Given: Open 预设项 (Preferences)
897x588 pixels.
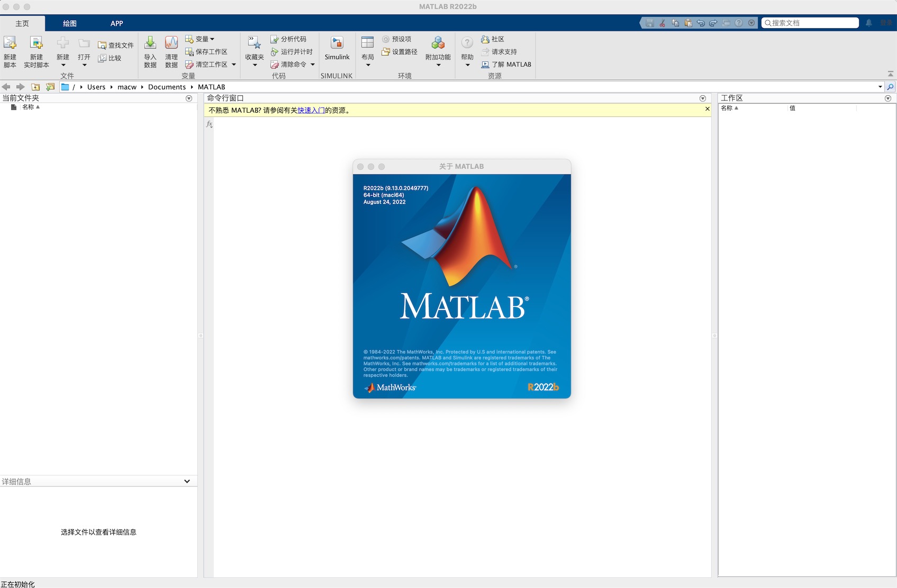Looking at the screenshot, I should click(x=397, y=39).
